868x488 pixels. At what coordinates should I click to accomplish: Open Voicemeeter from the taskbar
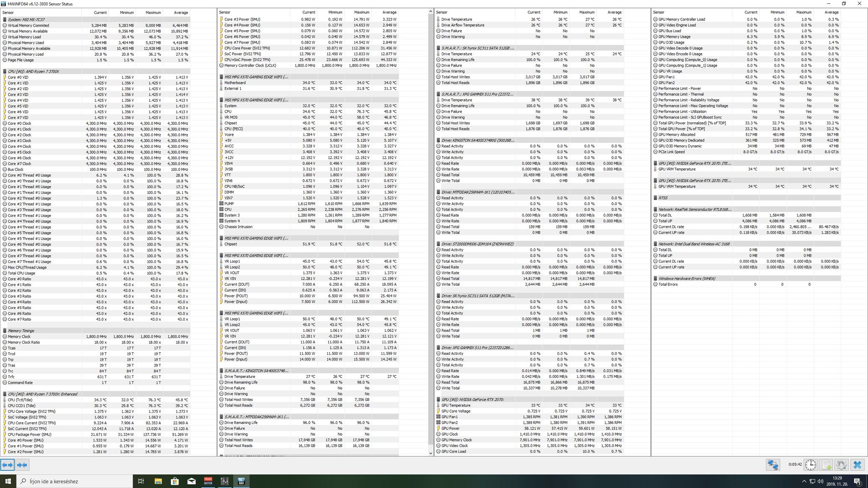click(208, 481)
